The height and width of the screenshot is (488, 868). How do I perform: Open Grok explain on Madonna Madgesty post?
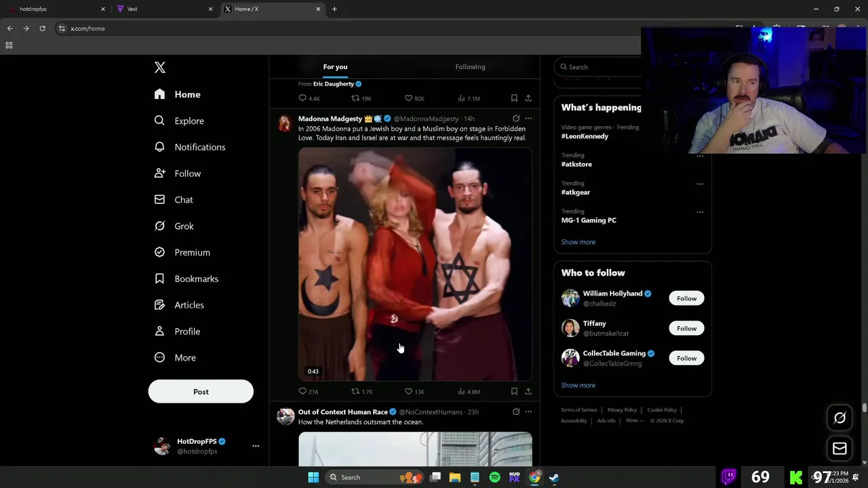point(516,118)
